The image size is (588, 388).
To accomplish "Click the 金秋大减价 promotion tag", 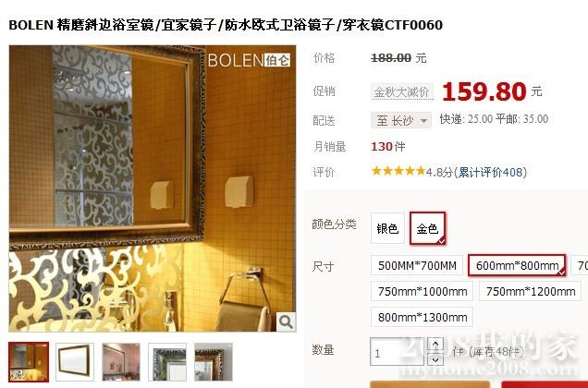I will [x=401, y=91].
